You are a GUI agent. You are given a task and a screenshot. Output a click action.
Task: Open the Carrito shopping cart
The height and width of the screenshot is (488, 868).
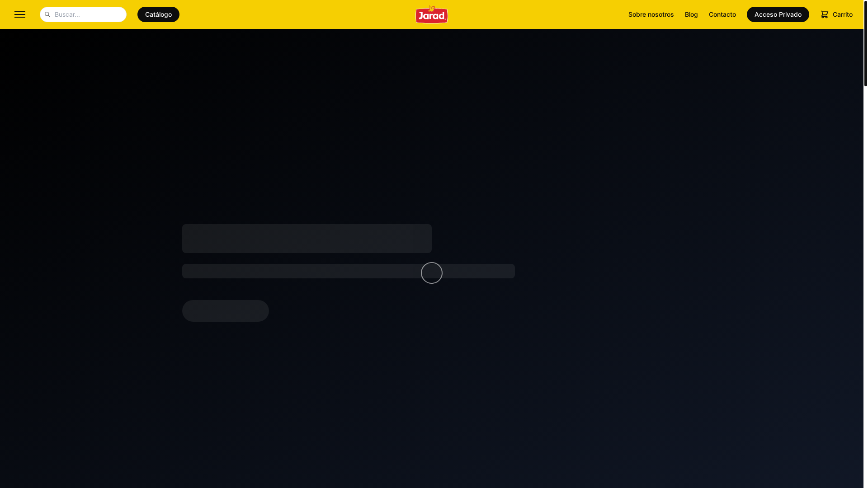837,14
